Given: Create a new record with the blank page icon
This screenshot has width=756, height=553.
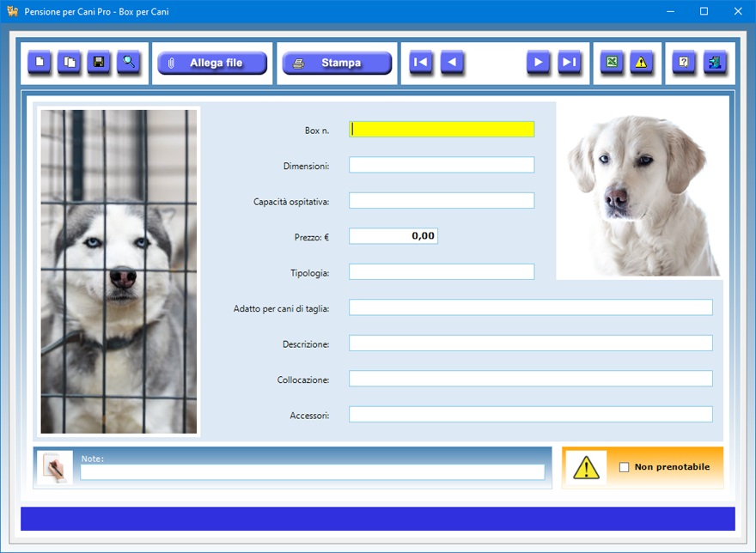Looking at the screenshot, I should click(40, 62).
